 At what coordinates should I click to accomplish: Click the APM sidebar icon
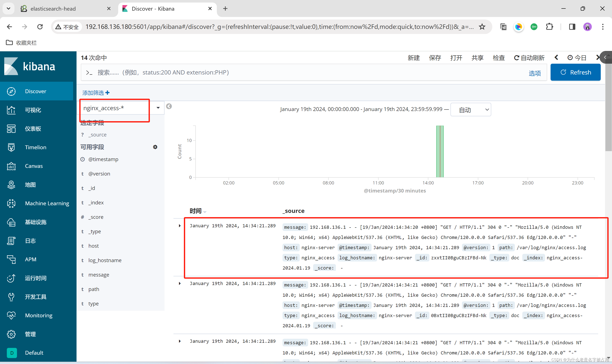11,259
